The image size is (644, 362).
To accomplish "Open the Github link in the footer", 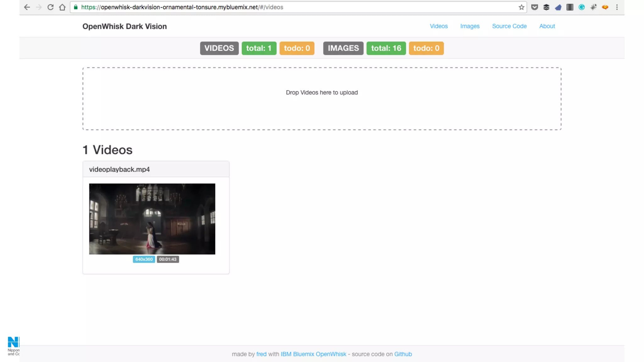I will tap(403, 354).
